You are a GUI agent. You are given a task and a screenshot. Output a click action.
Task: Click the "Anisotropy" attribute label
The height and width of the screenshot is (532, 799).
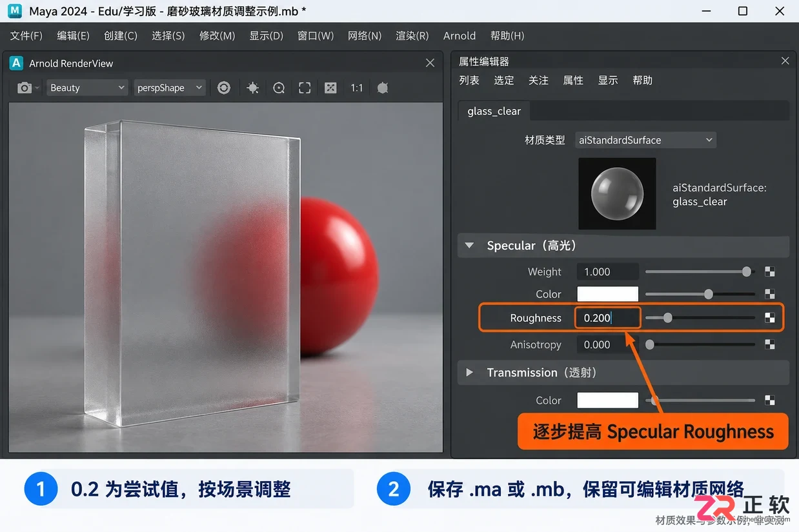click(536, 344)
